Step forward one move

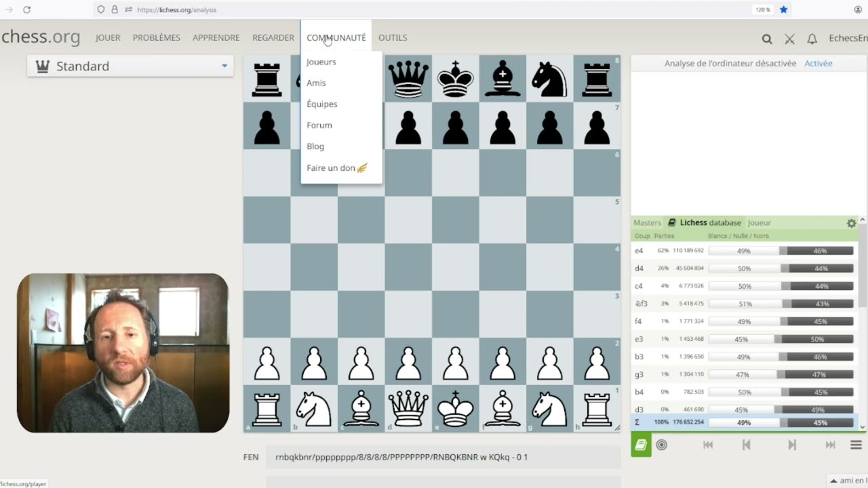pyautogui.click(x=791, y=445)
